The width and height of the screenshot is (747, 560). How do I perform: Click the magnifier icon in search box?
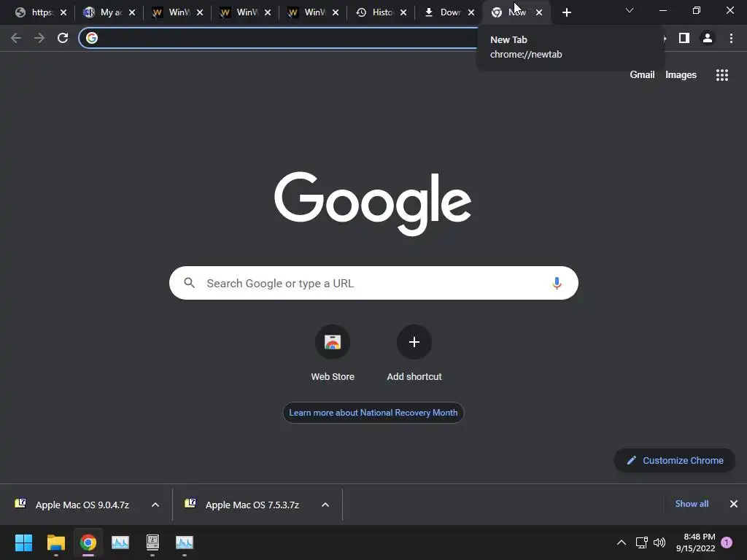(x=190, y=283)
